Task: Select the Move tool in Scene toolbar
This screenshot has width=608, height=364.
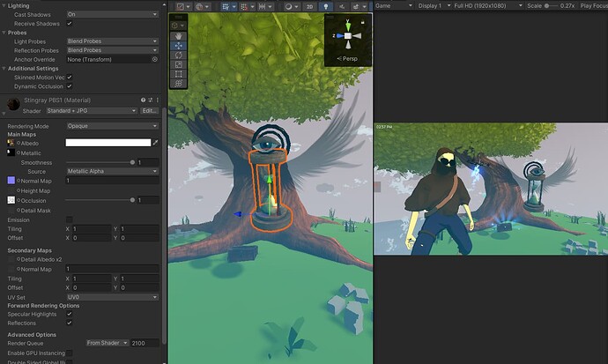Action: click(x=178, y=45)
